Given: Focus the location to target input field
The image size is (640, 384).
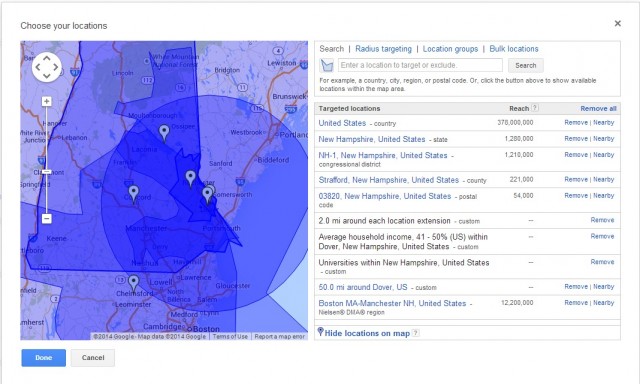Looking at the screenshot, I should [420, 65].
